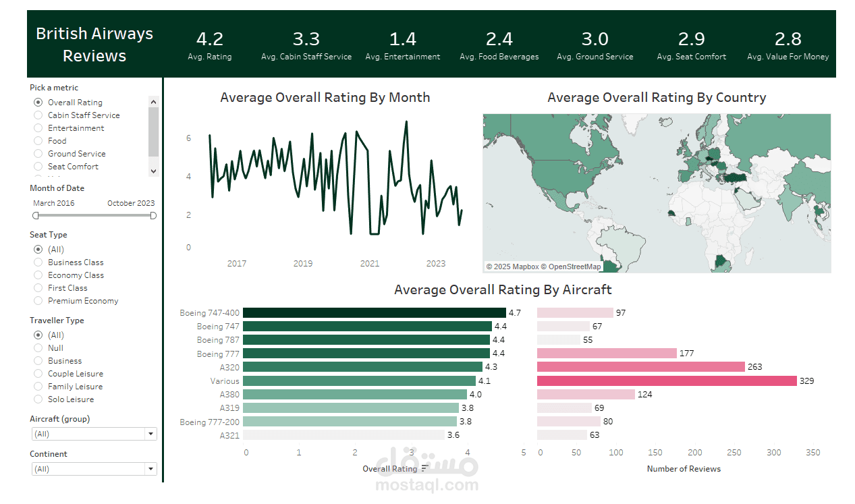Click the pink bar with 124 reviews
The width and height of the screenshot is (855, 504).
point(586,395)
